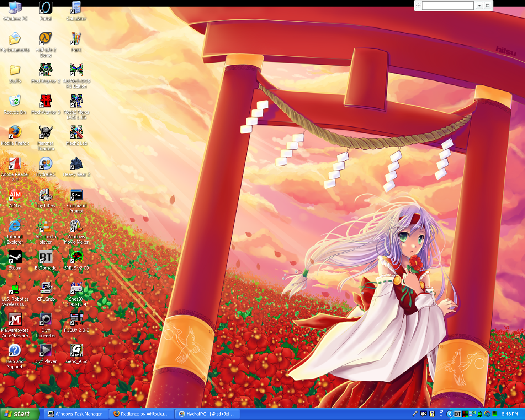The image size is (525, 420).
Task: Select the AIM 6 shortcut
Action: coord(15,198)
